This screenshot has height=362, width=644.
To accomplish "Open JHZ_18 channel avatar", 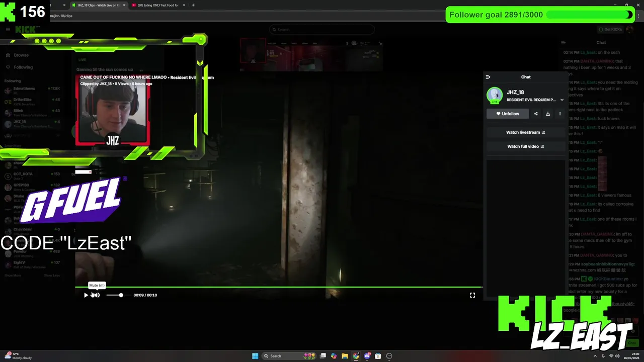I will coord(495,95).
